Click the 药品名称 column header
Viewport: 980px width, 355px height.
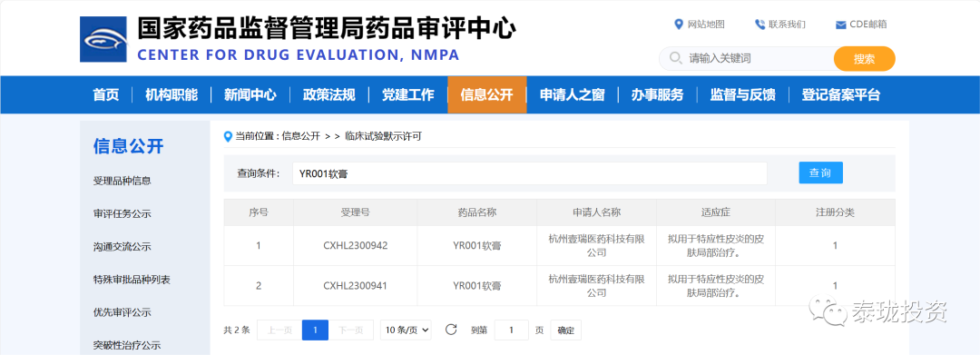(x=477, y=212)
